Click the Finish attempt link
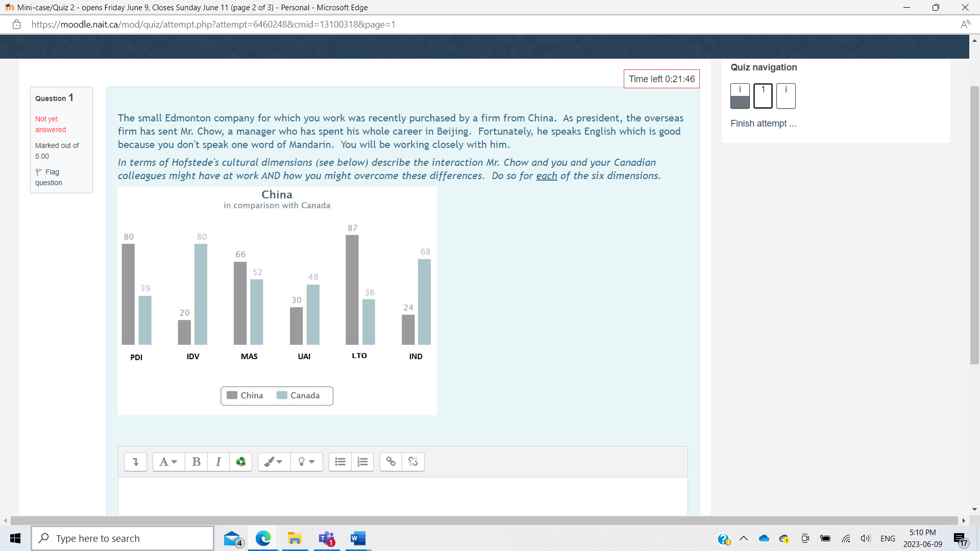The image size is (980, 551). pyautogui.click(x=763, y=123)
